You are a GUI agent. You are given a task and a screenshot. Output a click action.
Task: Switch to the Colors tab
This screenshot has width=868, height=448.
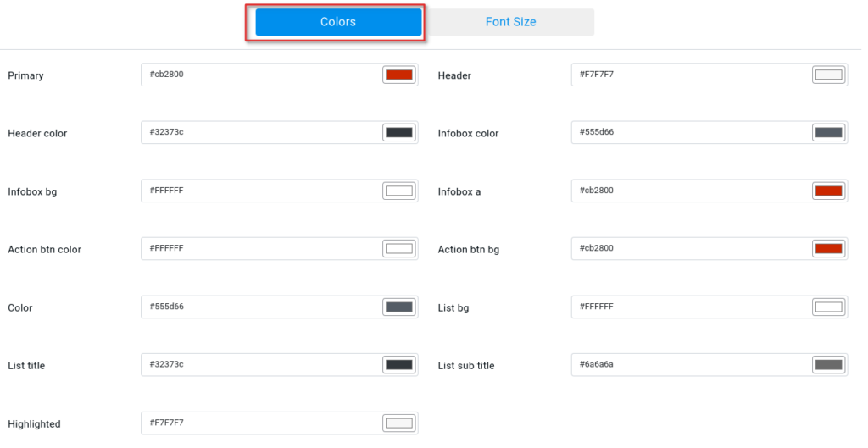[338, 22]
